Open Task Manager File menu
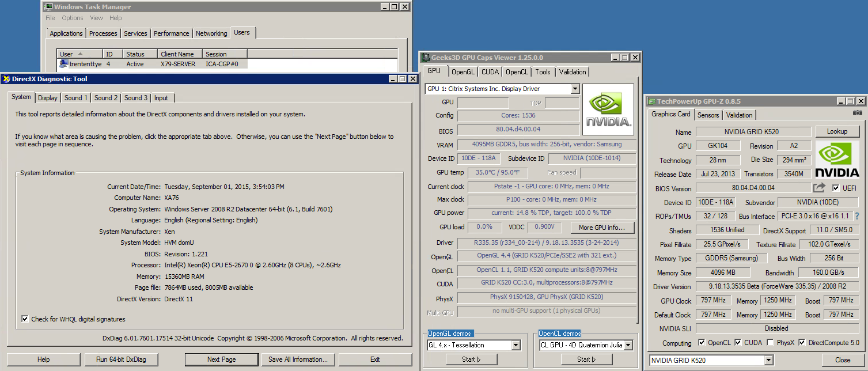Viewport: 868px width, 371px height. click(51, 18)
